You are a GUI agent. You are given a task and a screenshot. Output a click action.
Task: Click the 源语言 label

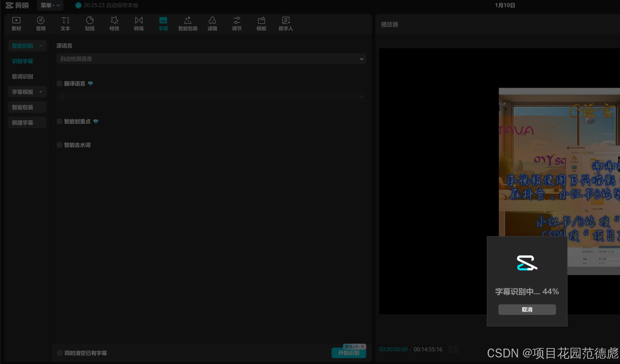tap(64, 46)
